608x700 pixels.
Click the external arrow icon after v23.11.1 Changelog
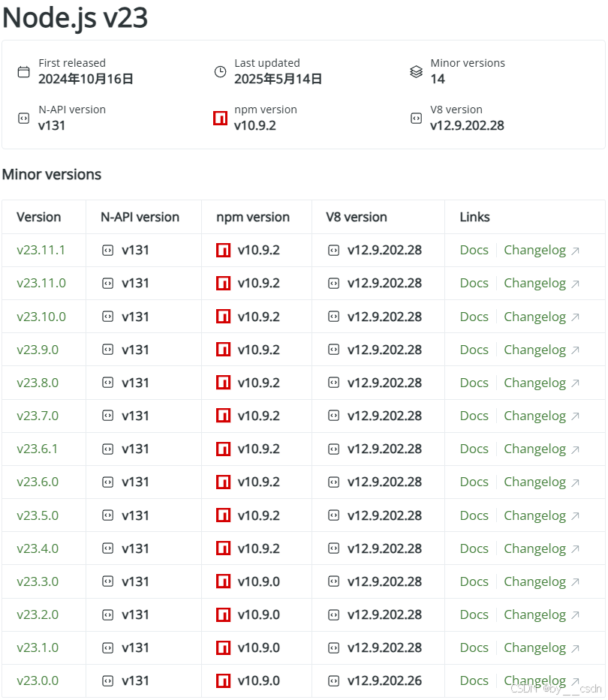pos(576,251)
